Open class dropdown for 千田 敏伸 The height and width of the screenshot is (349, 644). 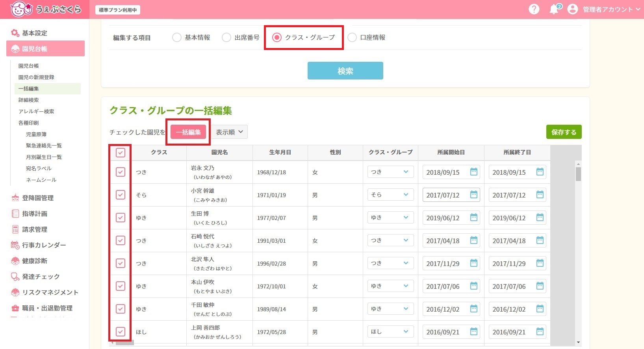[390, 309]
